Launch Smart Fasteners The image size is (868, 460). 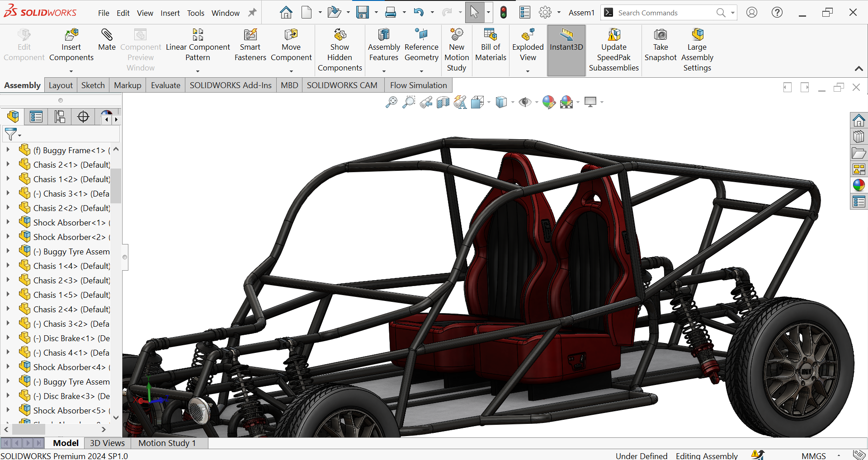250,45
